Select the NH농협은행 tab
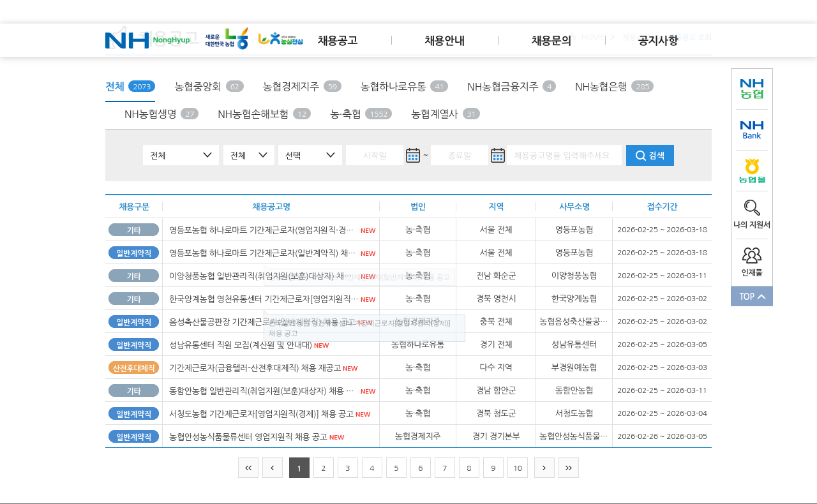The width and height of the screenshot is (817, 504). click(614, 87)
